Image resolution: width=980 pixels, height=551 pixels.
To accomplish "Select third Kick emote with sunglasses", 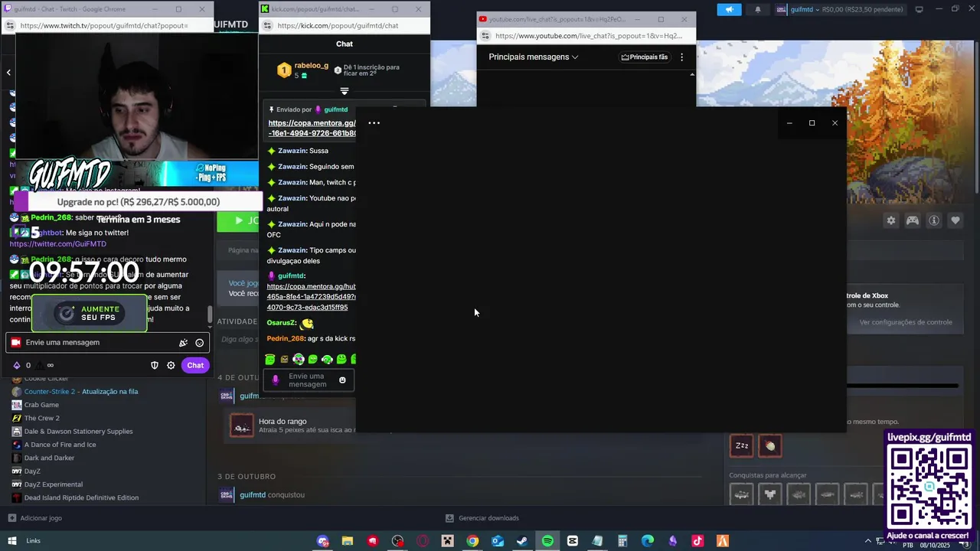I will [x=299, y=360].
